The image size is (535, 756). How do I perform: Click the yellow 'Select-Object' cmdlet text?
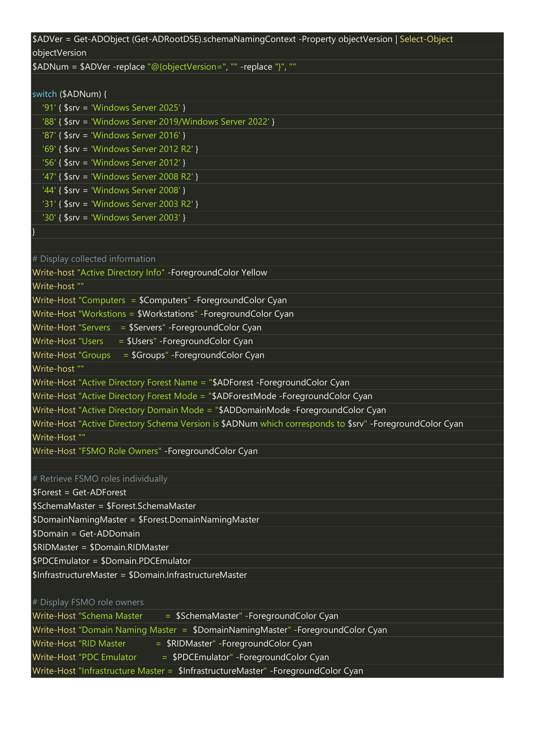pyautogui.click(x=426, y=39)
